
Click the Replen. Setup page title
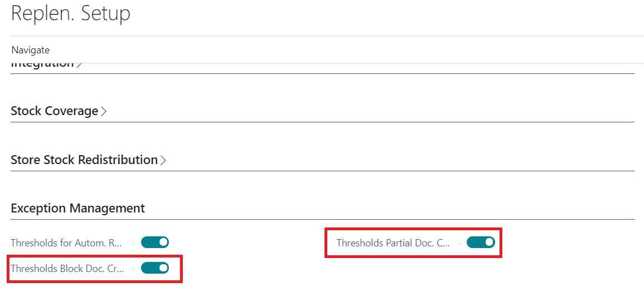tap(71, 13)
